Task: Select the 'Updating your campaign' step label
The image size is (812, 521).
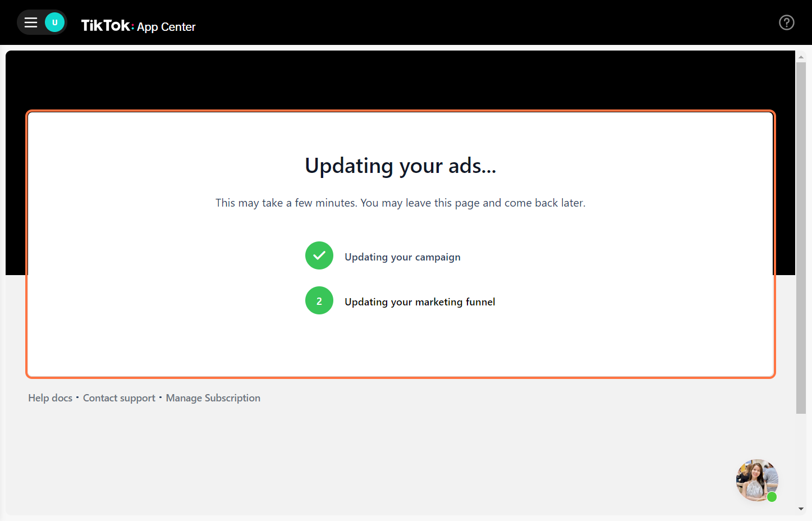Action: (402, 257)
